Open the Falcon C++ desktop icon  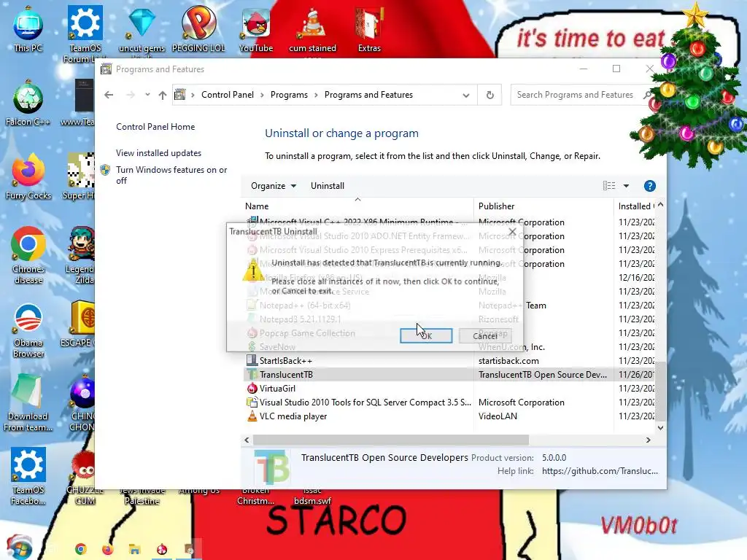tap(28, 104)
